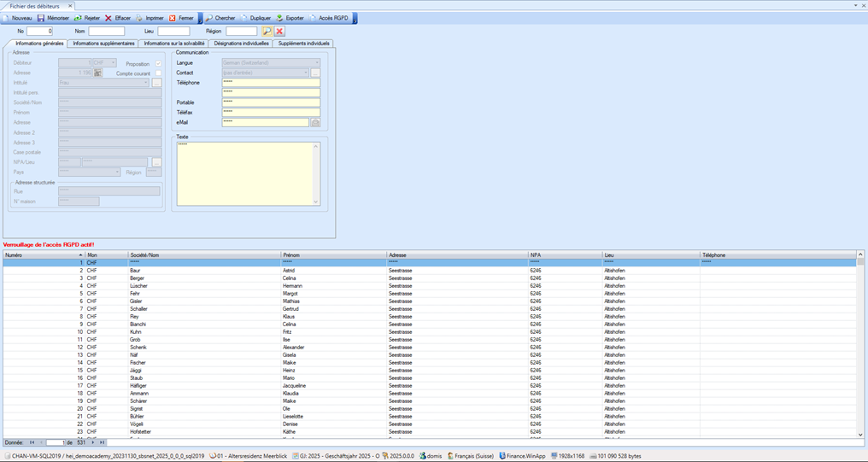Print using the Imprimer icon
This screenshot has width=868, height=462.
coord(139,18)
